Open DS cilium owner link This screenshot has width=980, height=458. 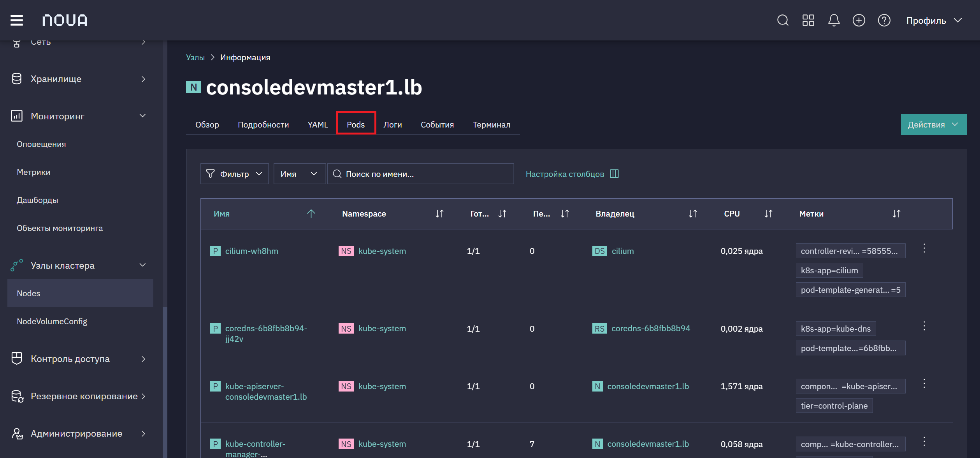pyautogui.click(x=623, y=251)
